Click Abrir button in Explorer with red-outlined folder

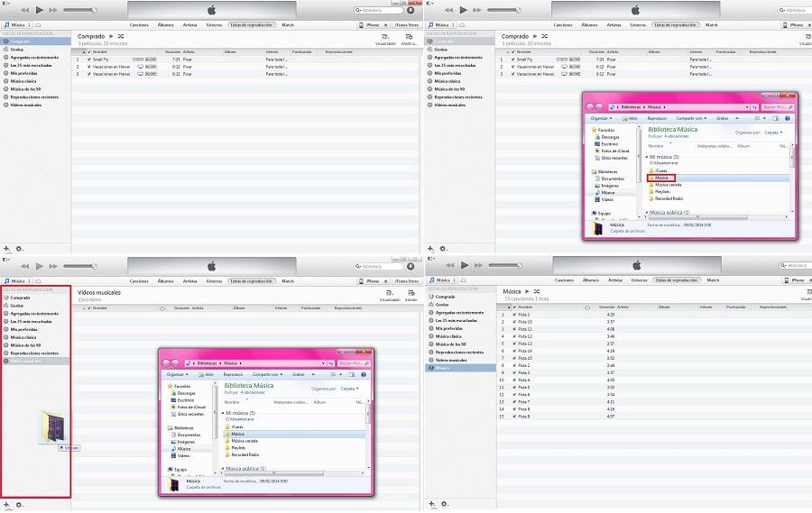tap(631, 117)
